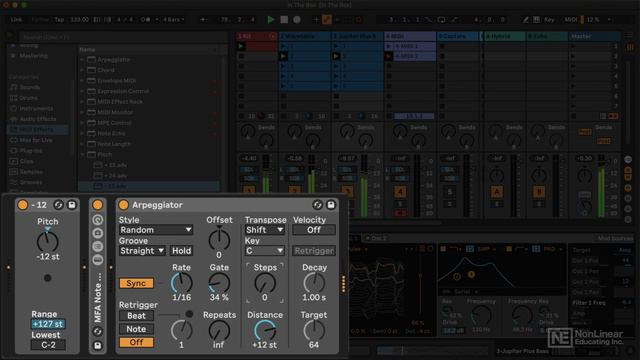Select Max for Live category in browser

36,140
